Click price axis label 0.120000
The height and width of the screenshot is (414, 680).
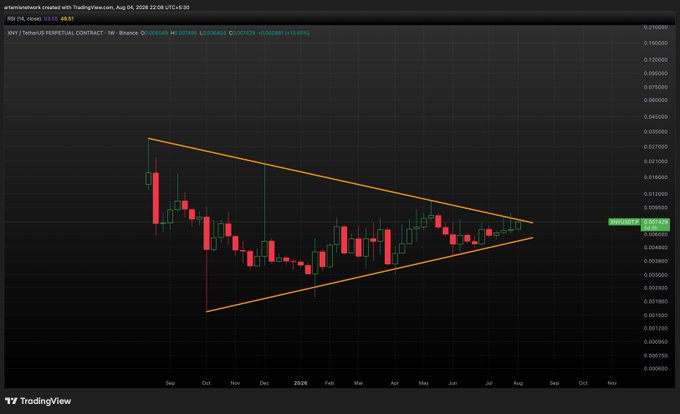coord(656,60)
